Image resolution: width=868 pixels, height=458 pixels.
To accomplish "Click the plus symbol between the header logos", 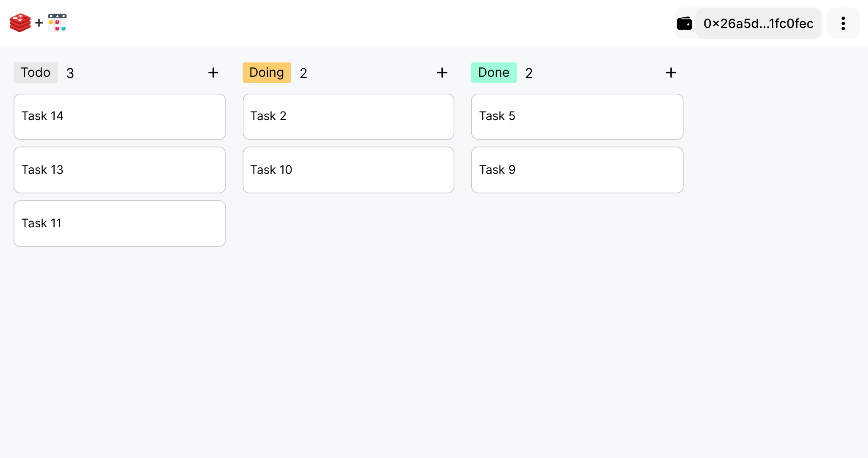I will 39,23.
